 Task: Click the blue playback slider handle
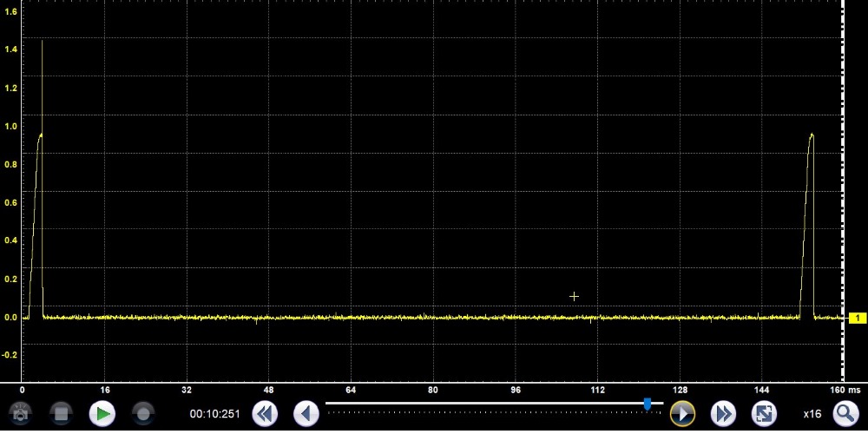(648, 404)
